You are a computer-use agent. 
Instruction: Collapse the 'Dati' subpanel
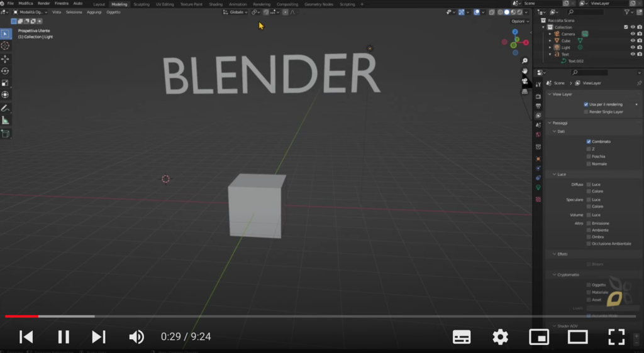pyautogui.click(x=554, y=132)
